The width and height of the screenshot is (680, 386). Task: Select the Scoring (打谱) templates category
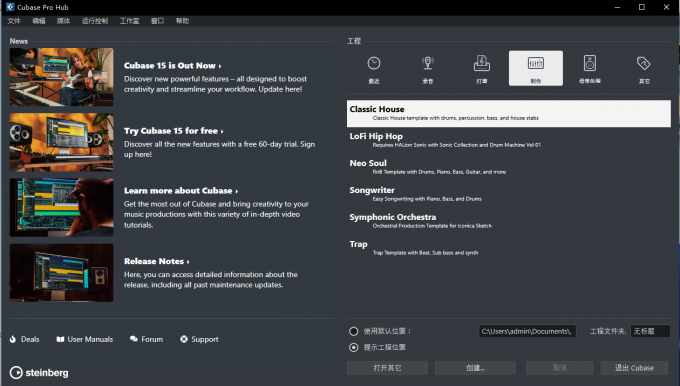tap(482, 69)
